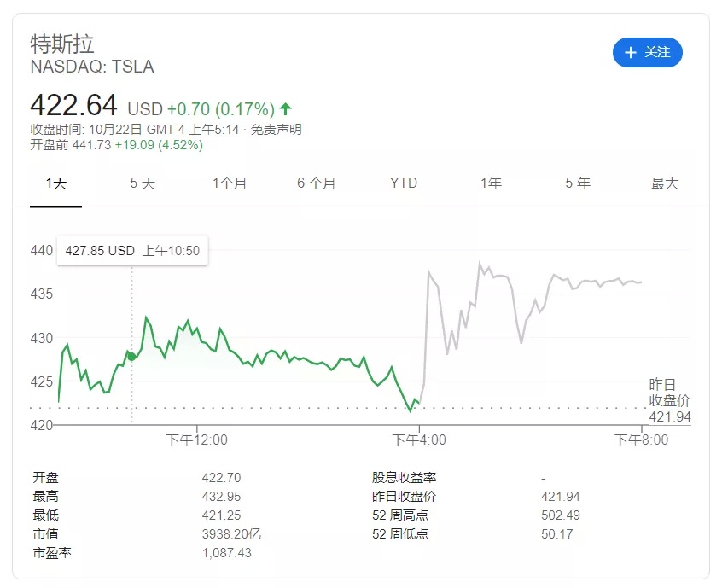The width and height of the screenshot is (728, 588).
Task: Click the 下午12:00 axis label
Action: [x=197, y=440]
